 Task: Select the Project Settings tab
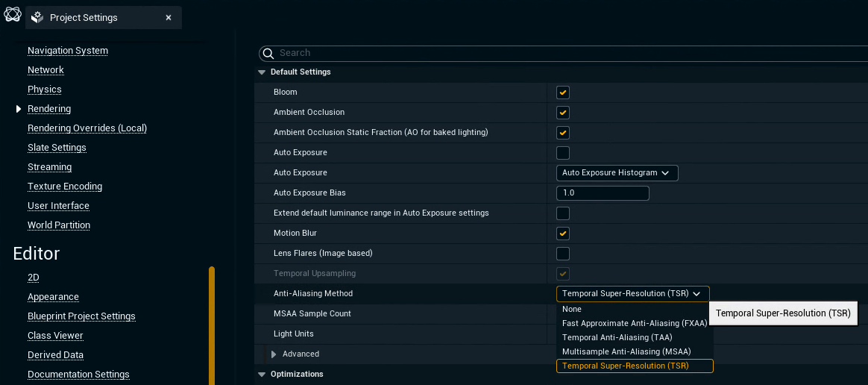pyautogui.click(x=84, y=17)
